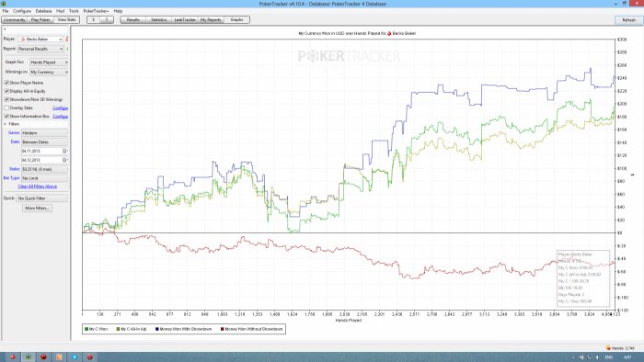This screenshot has width=644, height=362.
Task: Open calendar picker for date 04.12.2013
Action: click(x=64, y=160)
